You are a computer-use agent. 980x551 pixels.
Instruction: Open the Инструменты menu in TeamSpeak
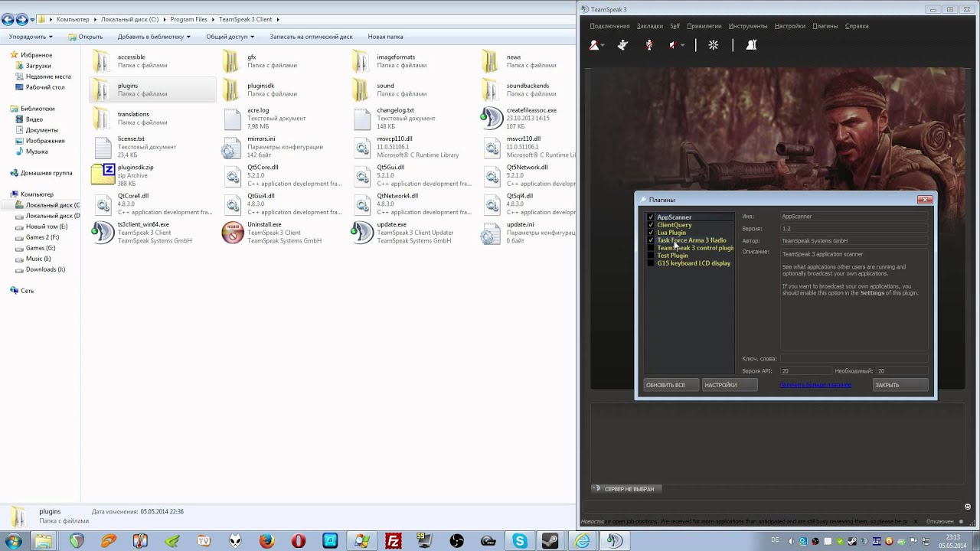(748, 26)
